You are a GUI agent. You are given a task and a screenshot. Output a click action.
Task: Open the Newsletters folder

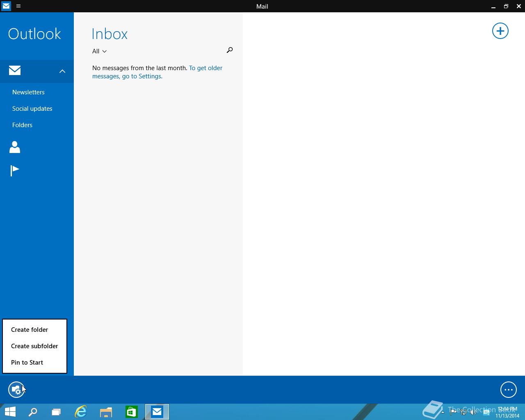pyautogui.click(x=28, y=92)
